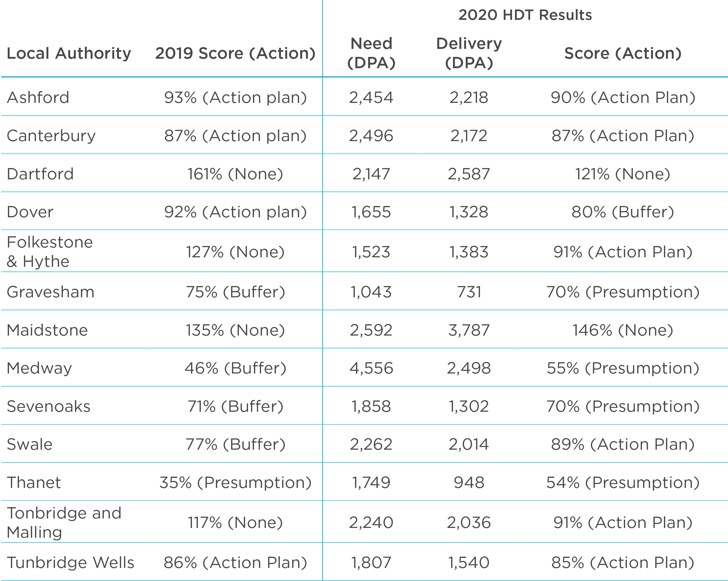The image size is (728, 581).
Task: Select Thanet's 2019 score 35% (Presumption)
Action: click(235, 483)
